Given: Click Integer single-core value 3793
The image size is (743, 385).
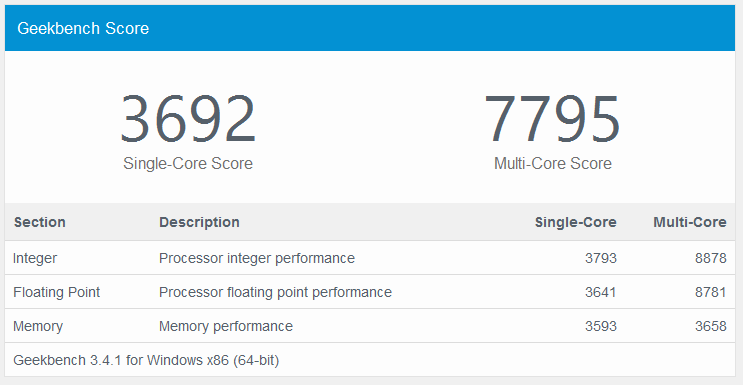Looking at the screenshot, I should [x=601, y=258].
